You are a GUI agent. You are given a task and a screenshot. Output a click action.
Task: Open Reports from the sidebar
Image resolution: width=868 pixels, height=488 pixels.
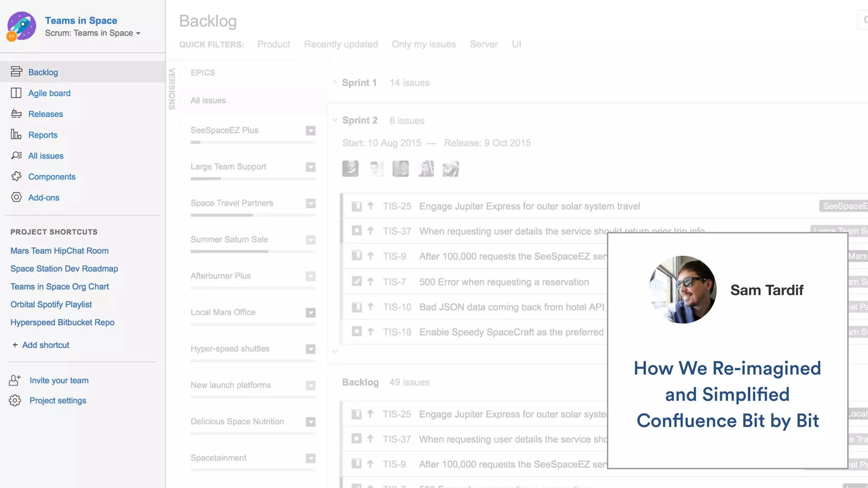(x=43, y=135)
